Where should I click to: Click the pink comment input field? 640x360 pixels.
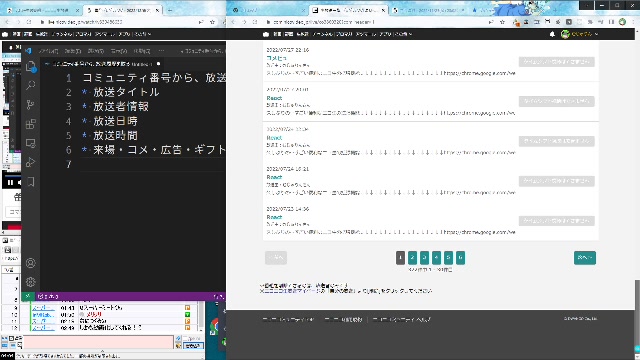(x=98, y=342)
